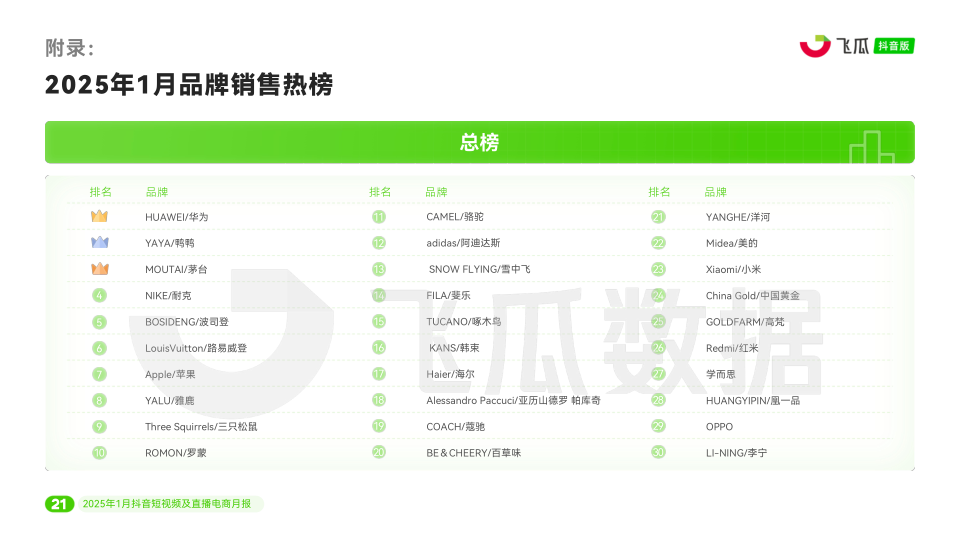Screen dimensions: 960x540
Task: Click rank 30 badge next to LI-NING/李宁
Action: 658,452
